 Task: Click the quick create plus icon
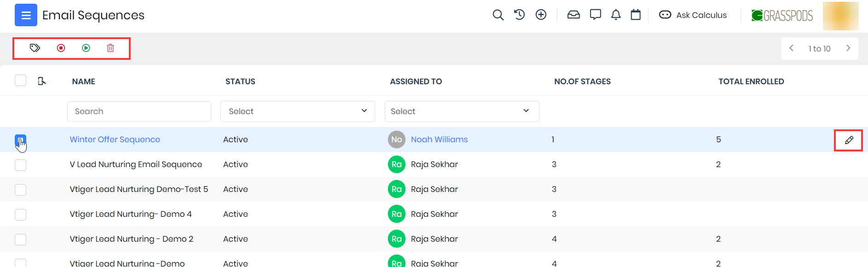coord(541,15)
